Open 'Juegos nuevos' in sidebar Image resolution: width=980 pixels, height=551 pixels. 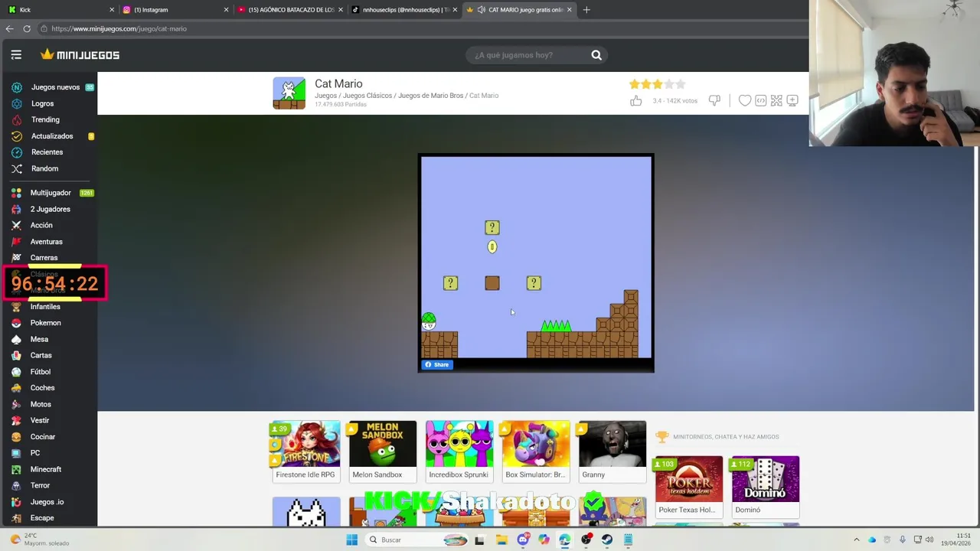pyautogui.click(x=55, y=87)
